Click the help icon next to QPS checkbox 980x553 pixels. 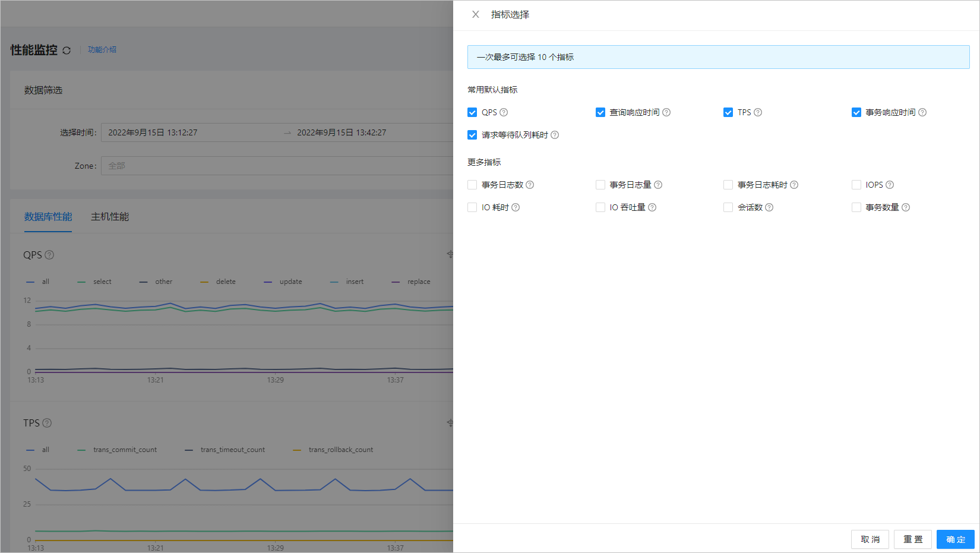point(503,112)
